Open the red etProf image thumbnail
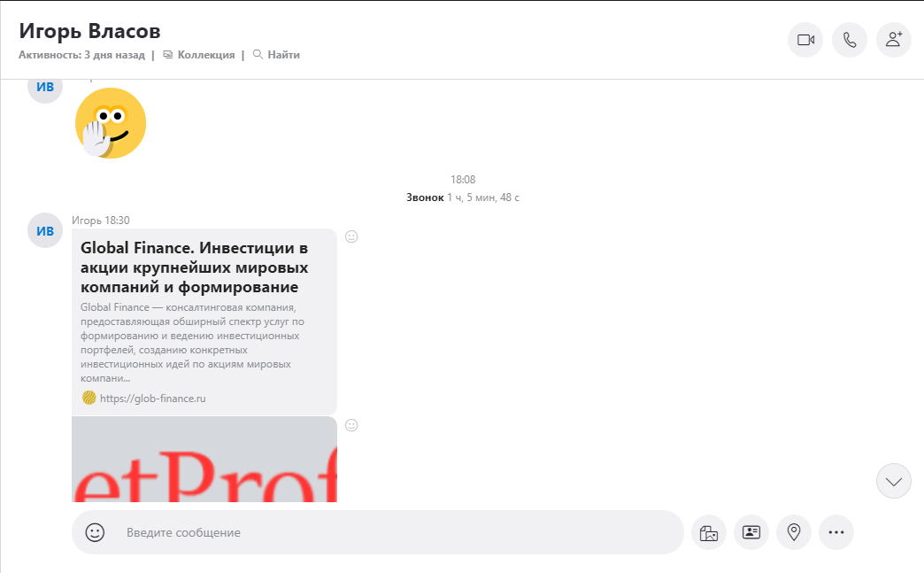 (204, 460)
